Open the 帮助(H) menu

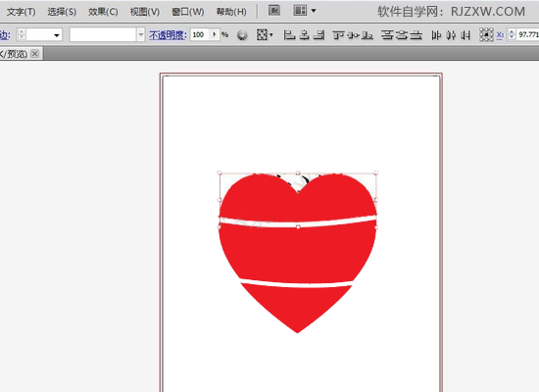231,12
